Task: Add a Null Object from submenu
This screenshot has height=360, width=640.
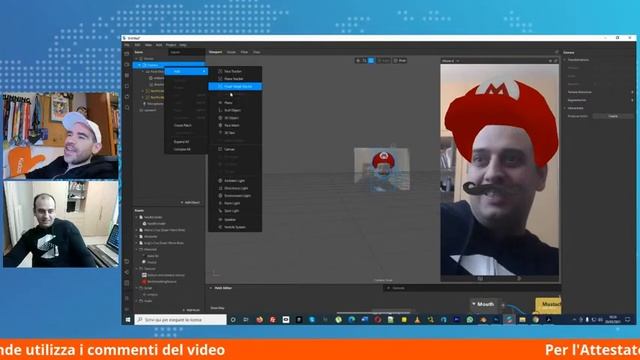Action: tap(235, 110)
